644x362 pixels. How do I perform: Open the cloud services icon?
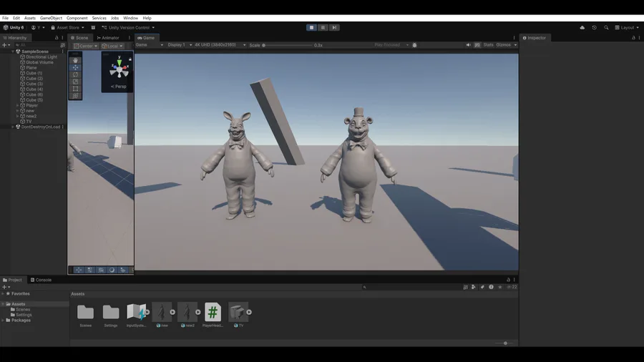(x=582, y=27)
